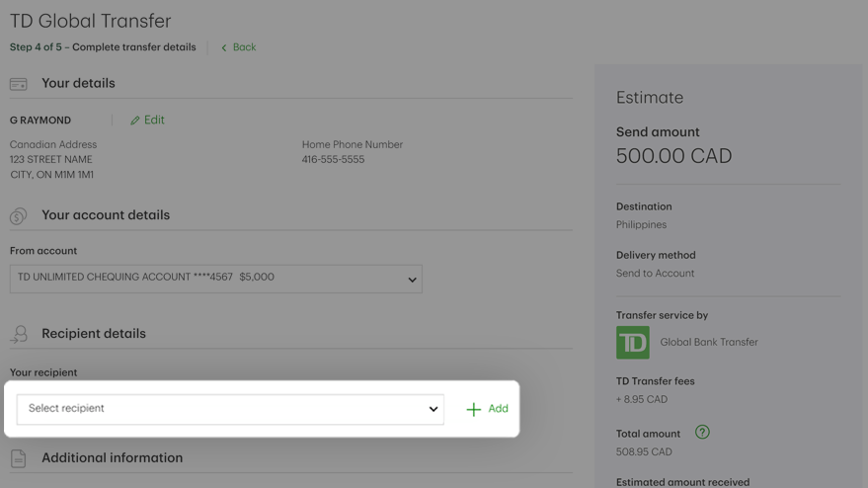Click the Destination label
The width and height of the screenshot is (868, 488).
(x=644, y=206)
